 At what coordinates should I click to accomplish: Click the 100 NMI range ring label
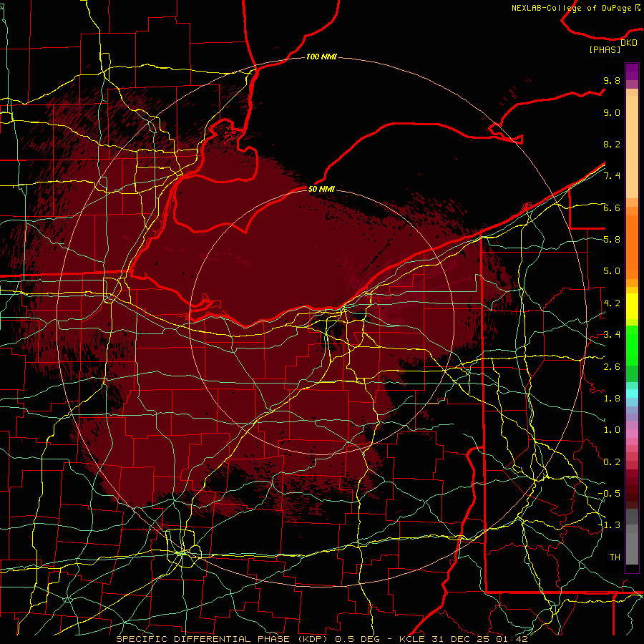pos(321,57)
